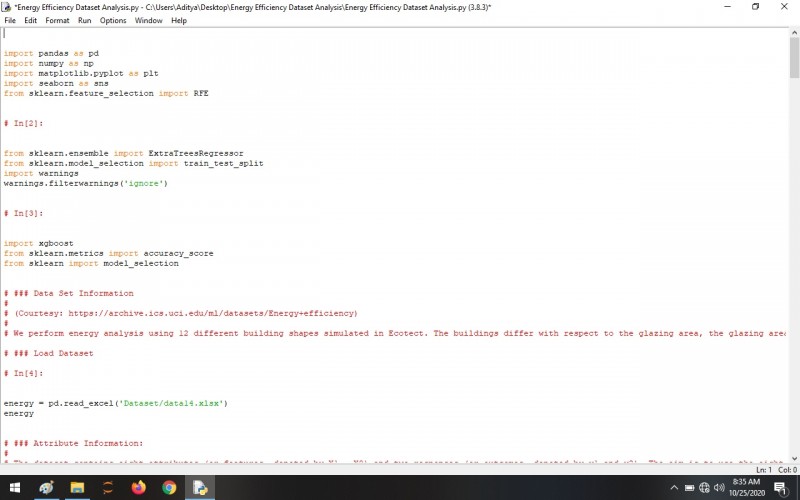The width and height of the screenshot is (800, 500).
Task: Click the '# In[4]:' comment
Action: pyautogui.click(x=23, y=373)
